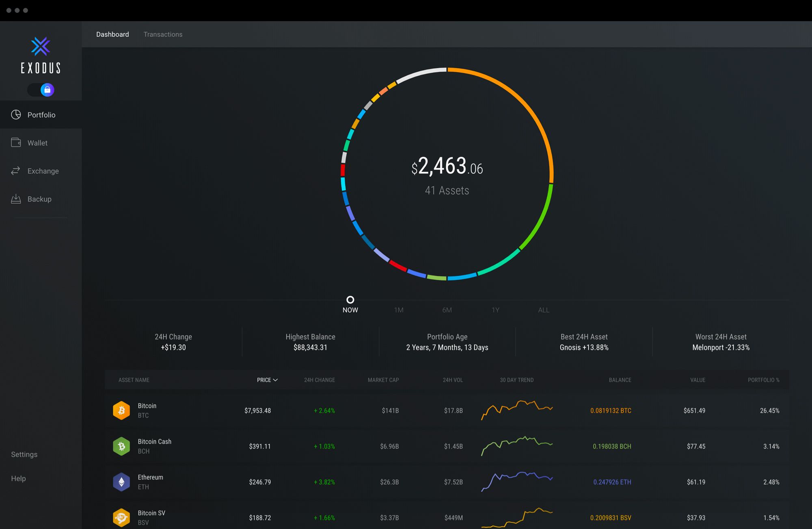Viewport: 812px width, 529px height.
Task: Toggle the wallet lock switch
Action: coord(41,90)
